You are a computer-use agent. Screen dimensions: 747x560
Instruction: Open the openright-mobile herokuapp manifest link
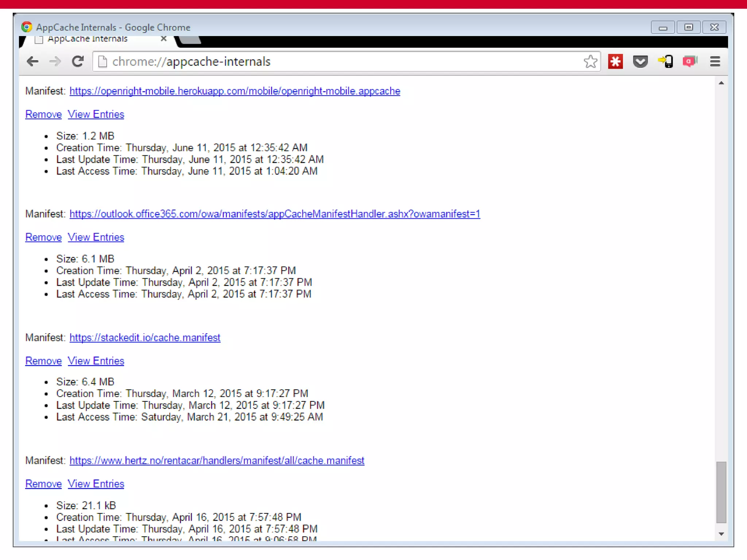coord(235,91)
